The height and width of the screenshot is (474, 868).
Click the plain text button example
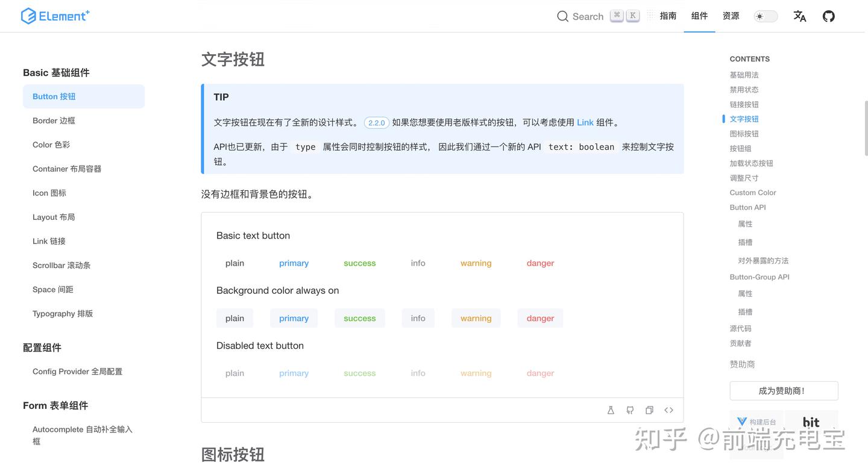(234, 263)
